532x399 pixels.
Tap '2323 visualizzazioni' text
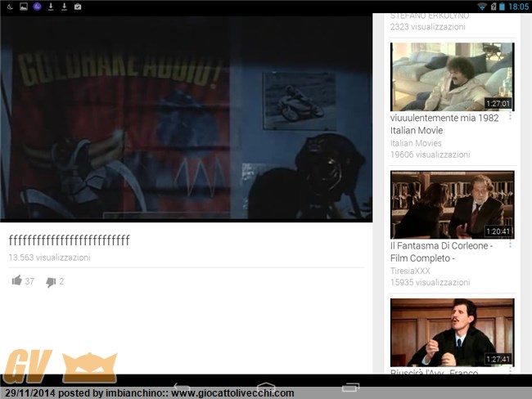click(427, 27)
